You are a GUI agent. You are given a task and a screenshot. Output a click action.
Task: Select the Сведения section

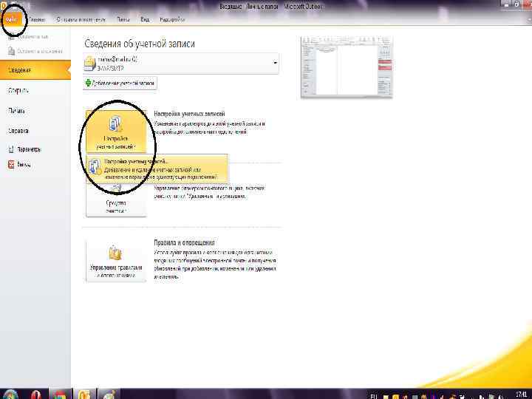[35, 70]
